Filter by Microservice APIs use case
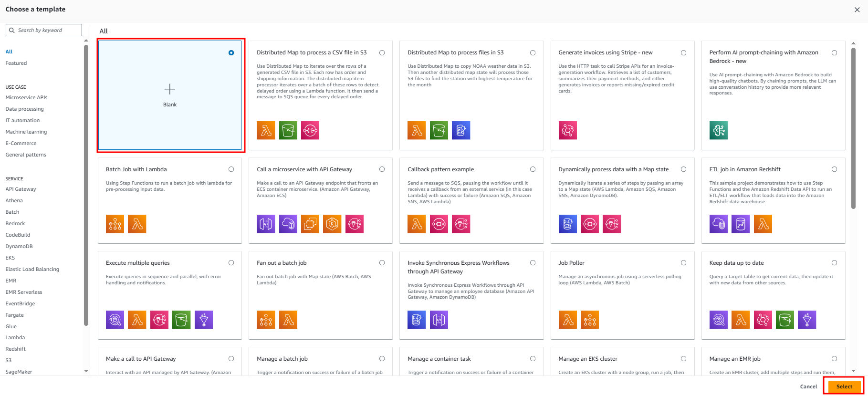Screen dimensions: 868x396 [26, 97]
